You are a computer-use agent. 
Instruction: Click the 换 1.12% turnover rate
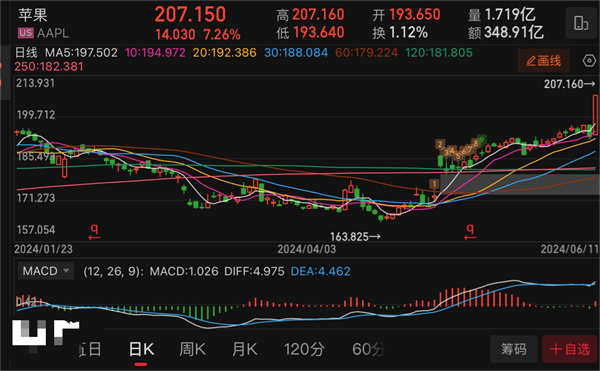400,33
